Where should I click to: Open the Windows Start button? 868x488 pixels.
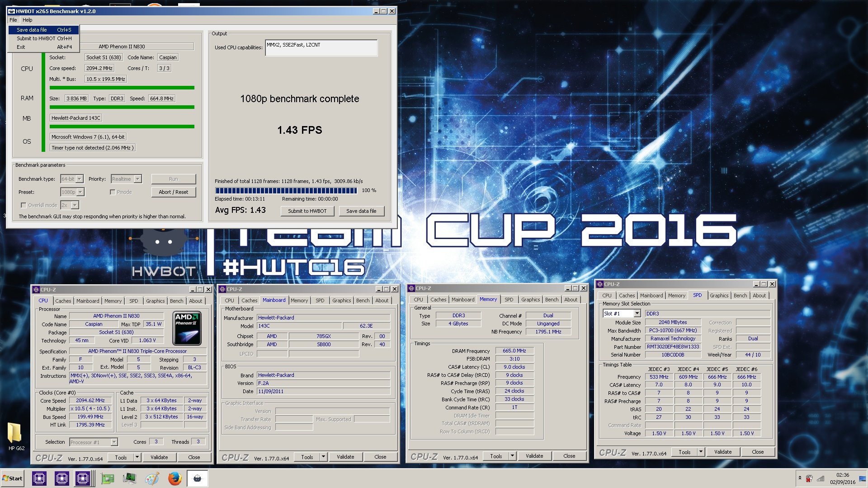pyautogui.click(x=13, y=478)
